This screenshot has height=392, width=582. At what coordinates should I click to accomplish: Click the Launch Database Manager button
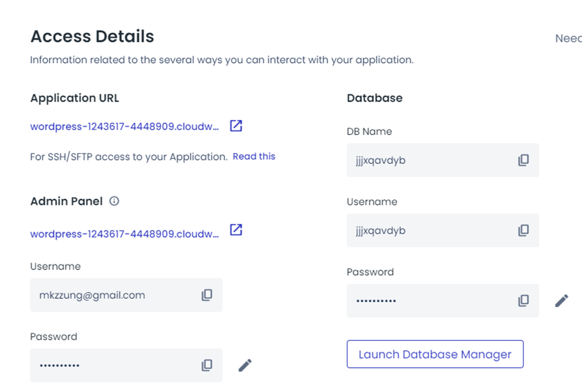[x=435, y=354]
